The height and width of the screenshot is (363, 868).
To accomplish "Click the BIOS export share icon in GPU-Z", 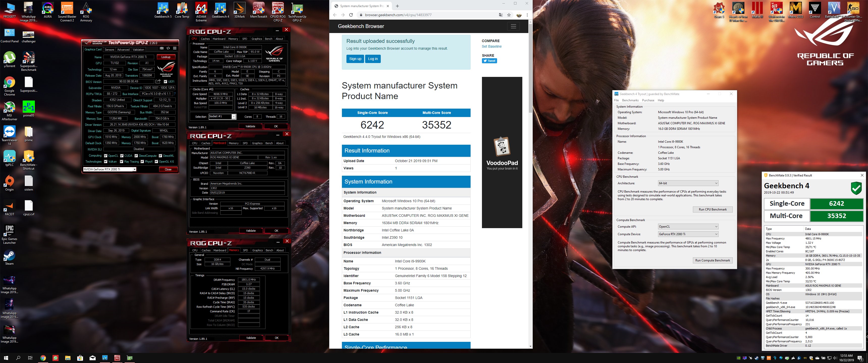I will (158, 81).
